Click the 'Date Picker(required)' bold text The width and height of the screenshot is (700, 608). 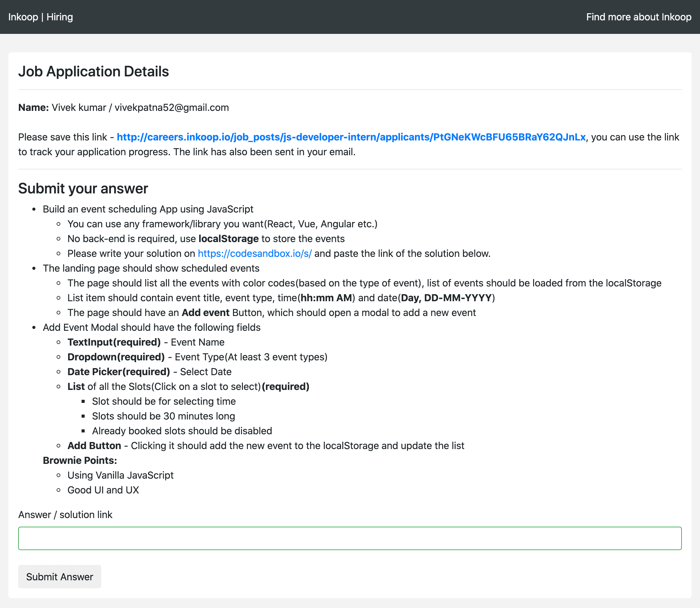coord(119,371)
